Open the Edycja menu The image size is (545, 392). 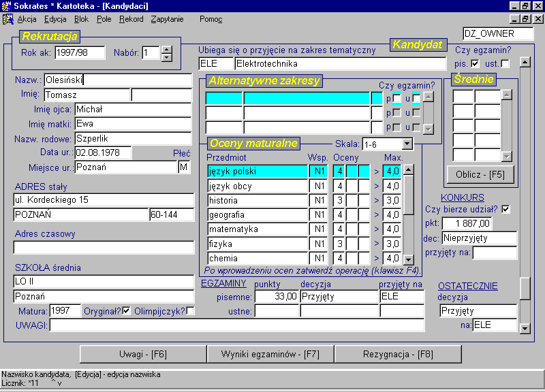(x=55, y=19)
